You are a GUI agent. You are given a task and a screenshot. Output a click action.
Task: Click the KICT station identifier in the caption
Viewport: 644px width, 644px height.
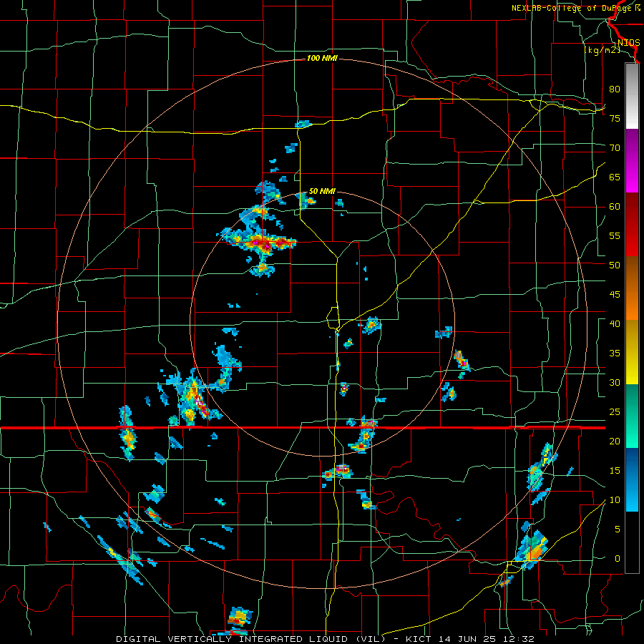tap(420, 639)
